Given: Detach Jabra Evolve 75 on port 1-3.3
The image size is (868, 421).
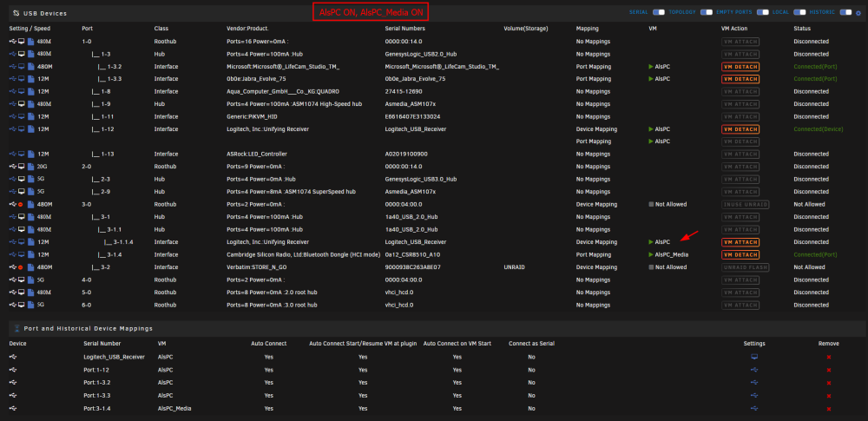Looking at the screenshot, I should point(740,79).
